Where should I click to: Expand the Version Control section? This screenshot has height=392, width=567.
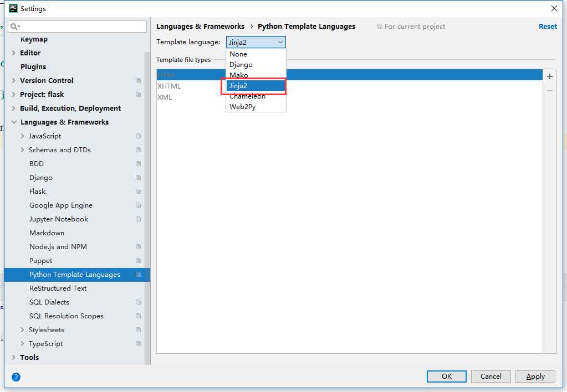[14, 81]
